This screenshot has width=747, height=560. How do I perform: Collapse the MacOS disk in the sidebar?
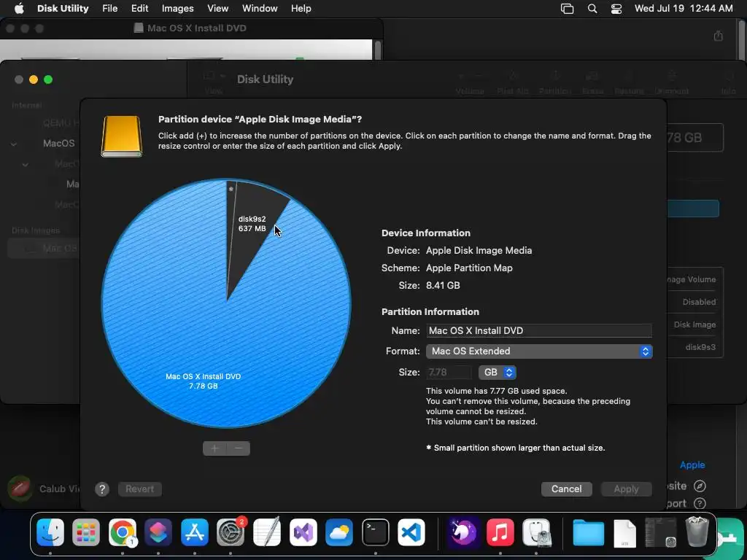(14, 144)
